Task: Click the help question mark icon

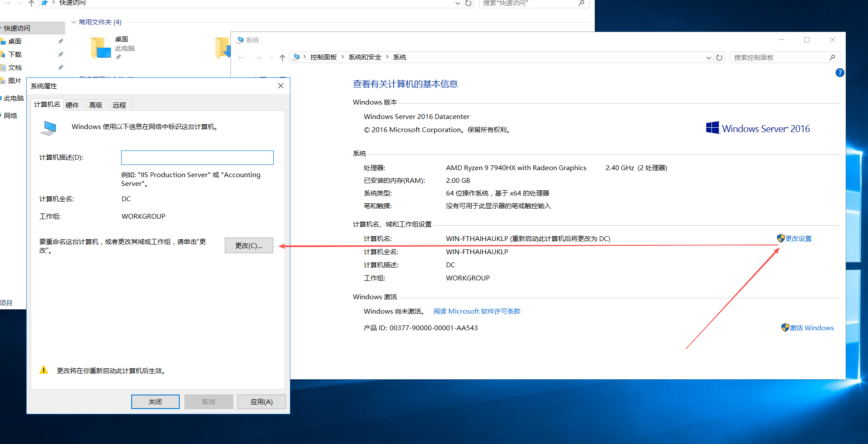Action: (x=840, y=73)
